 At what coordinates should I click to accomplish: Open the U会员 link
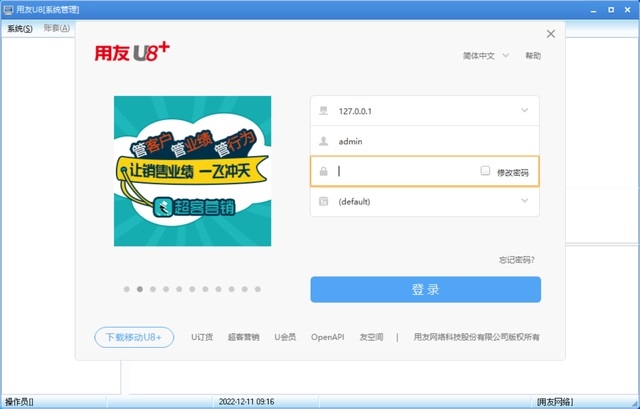point(285,337)
